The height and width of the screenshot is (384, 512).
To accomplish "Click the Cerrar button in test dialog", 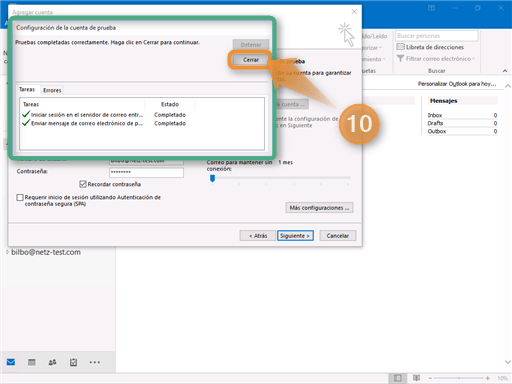I will [251, 60].
